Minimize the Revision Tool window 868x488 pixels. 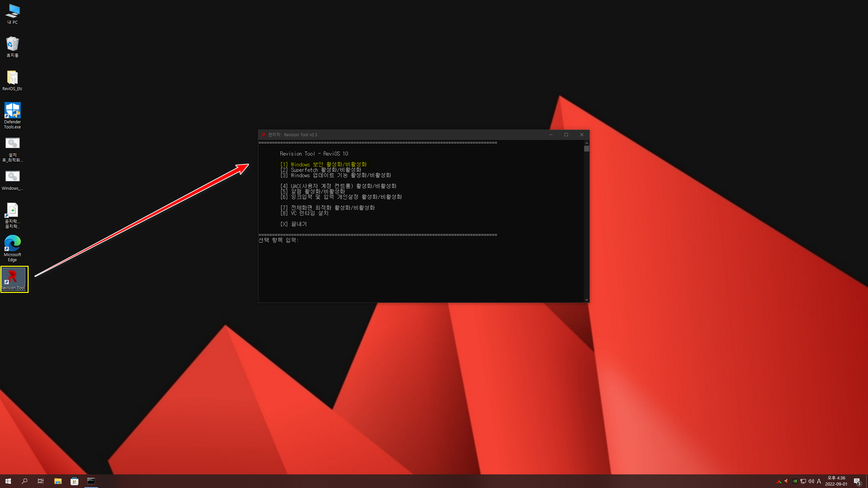[x=551, y=135]
